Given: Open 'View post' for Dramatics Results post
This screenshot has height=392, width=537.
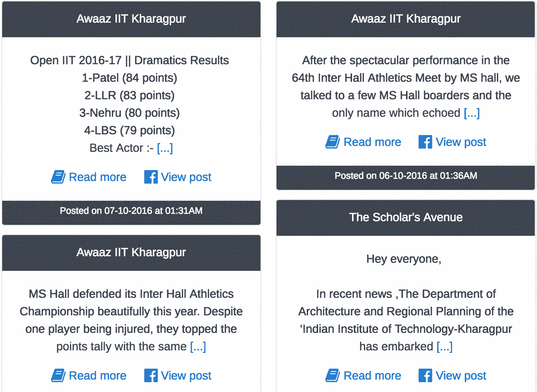Looking at the screenshot, I should click(x=186, y=177).
